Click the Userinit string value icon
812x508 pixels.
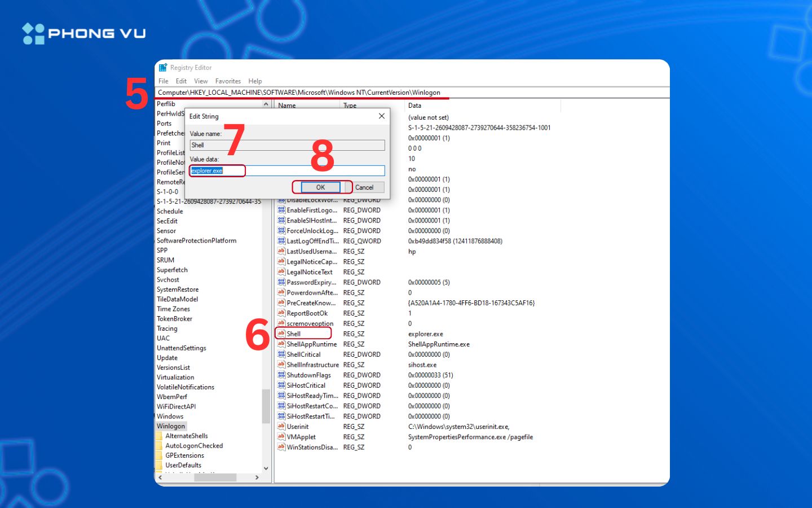(281, 427)
